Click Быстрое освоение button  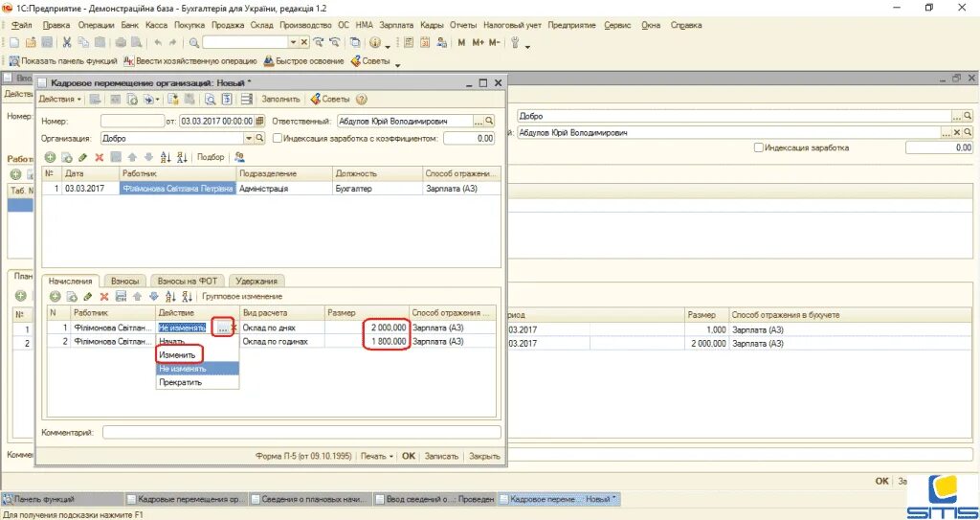click(303, 61)
